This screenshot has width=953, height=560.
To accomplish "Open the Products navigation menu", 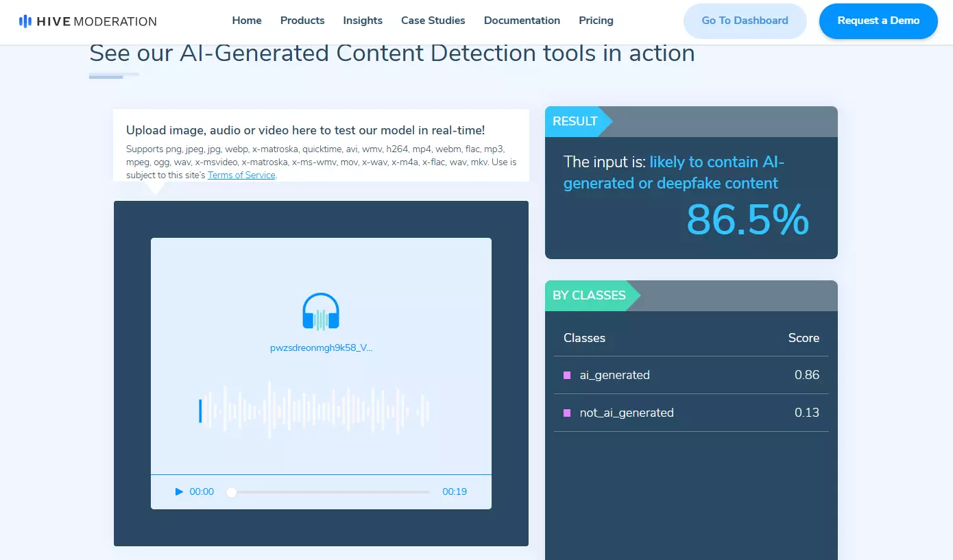I will [x=302, y=21].
